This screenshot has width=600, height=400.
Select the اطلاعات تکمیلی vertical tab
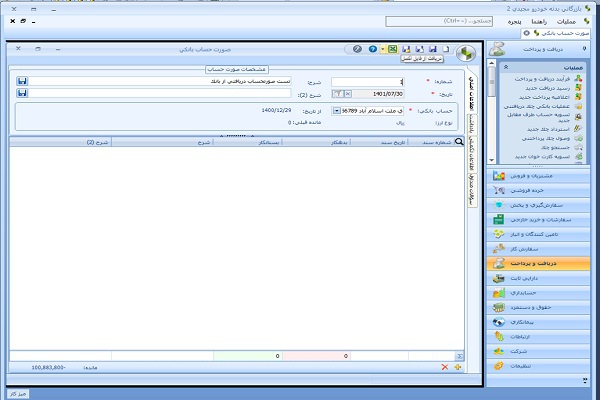click(473, 154)
